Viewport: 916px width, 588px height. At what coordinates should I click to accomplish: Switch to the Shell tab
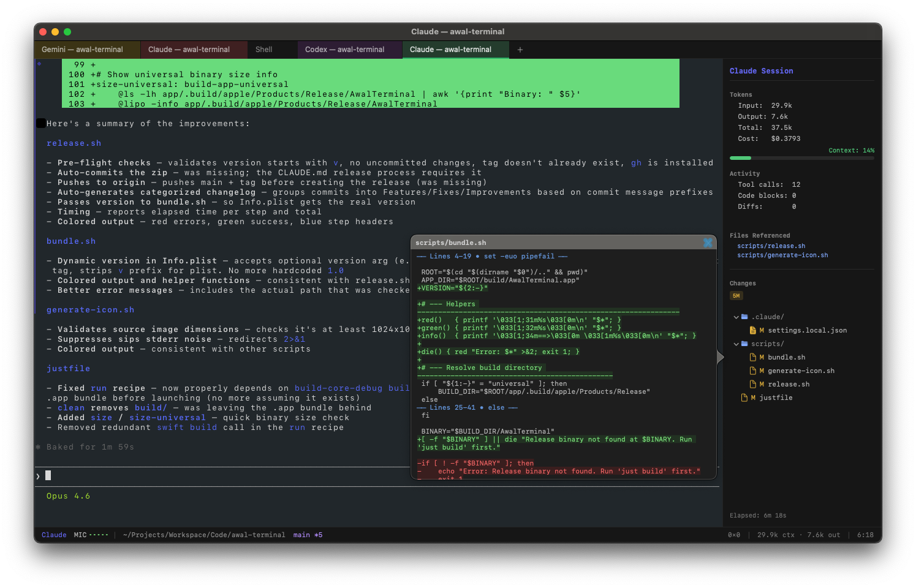click(273, 50)
